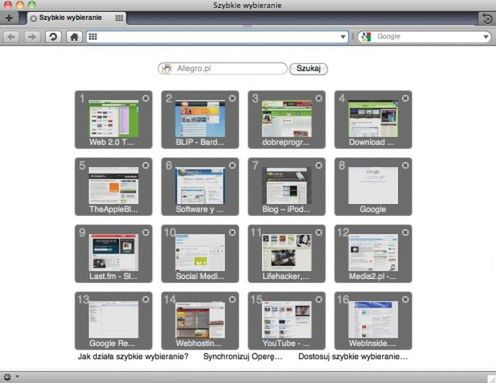Open Last.fm speed dial thumbnail
This screenshot has width=496, height=383.
point(114,254)
